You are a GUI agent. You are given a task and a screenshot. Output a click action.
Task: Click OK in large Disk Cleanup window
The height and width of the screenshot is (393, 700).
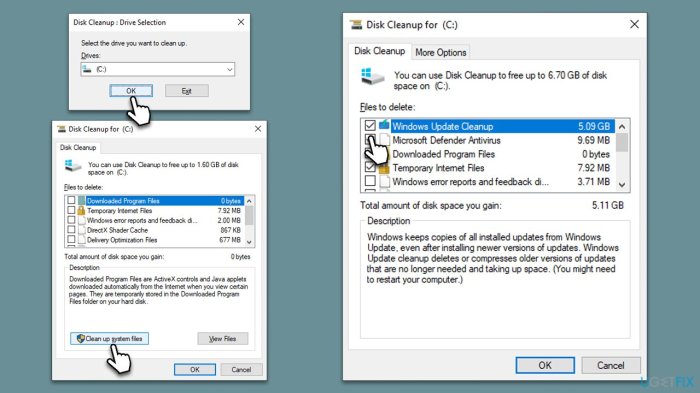click(x=545, y=365)
